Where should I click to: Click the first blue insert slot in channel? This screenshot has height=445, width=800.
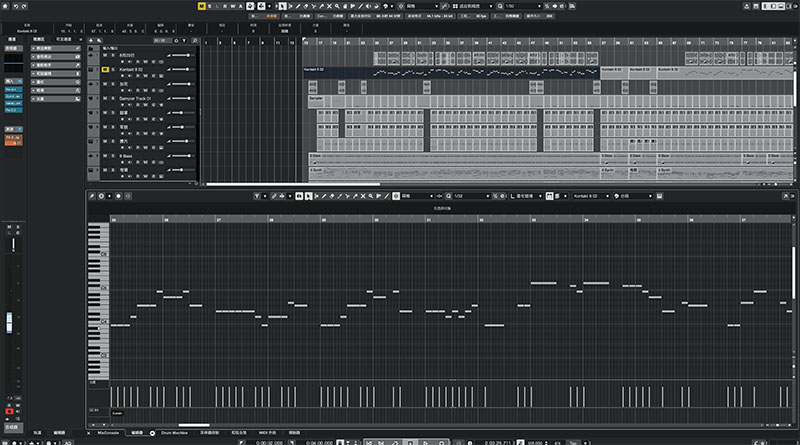point(13,89)
